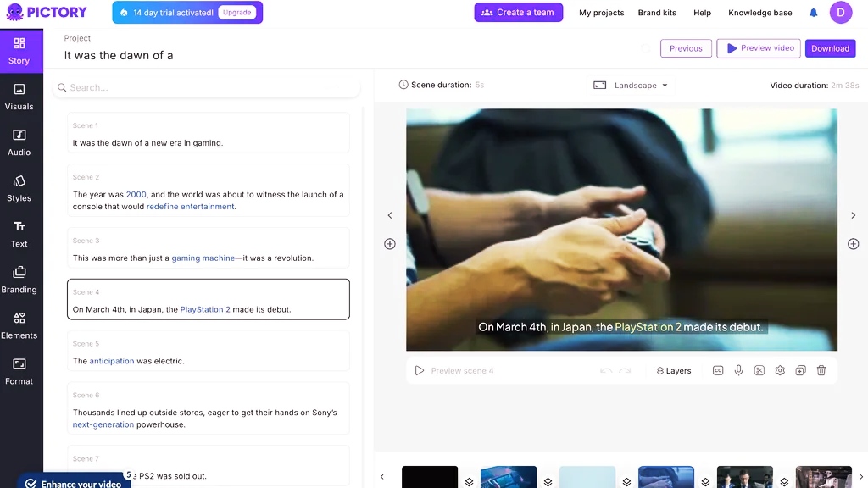Open the Layers panel
This screenshot has width=868, height=488.
coord(674,371)
